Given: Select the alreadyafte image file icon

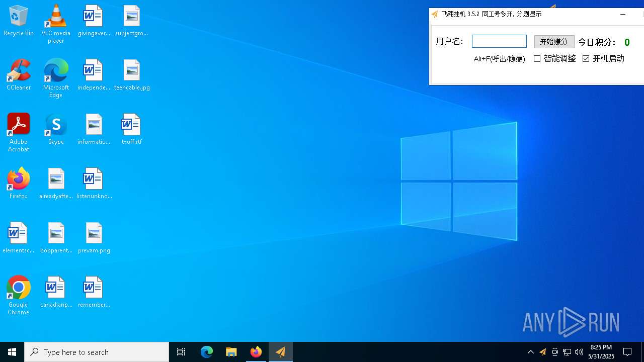Looking at the screenshot, I should pos(56,184).
